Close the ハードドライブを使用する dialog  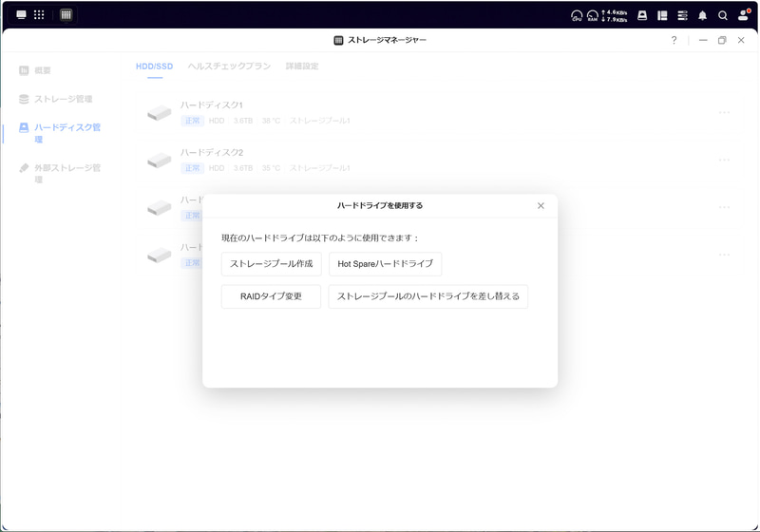click(541, 206)
